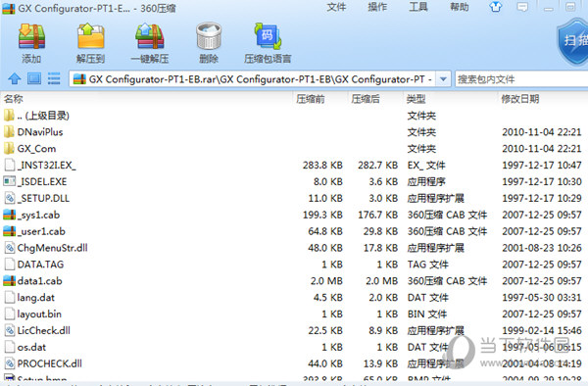Select the os.dat file name

[x=31, y=347]
